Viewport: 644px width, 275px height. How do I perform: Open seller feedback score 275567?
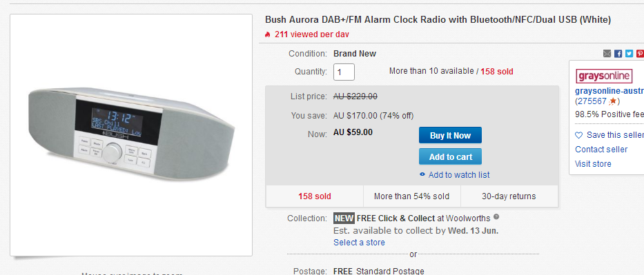[x=592, y=101]
